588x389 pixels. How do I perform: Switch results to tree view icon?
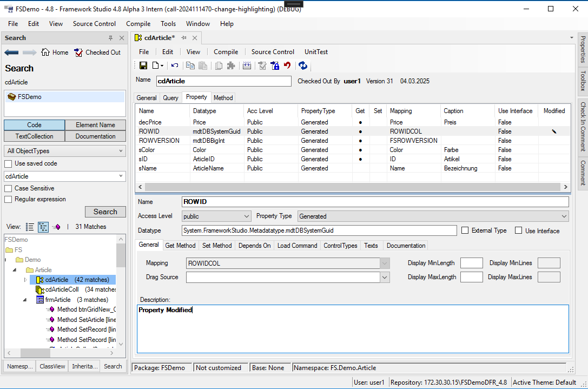pos(43,227)
